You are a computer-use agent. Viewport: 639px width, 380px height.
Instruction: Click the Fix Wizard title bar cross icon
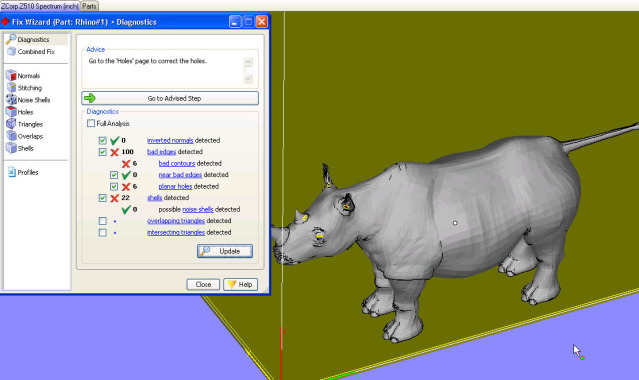pos(5,21)
